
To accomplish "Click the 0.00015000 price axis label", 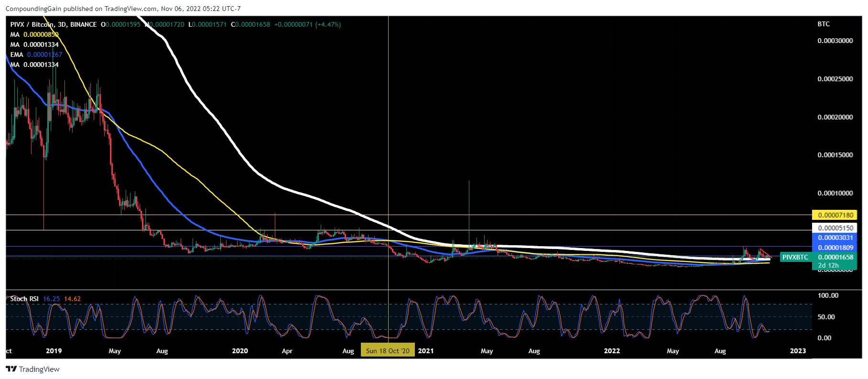I will (835, 155).
